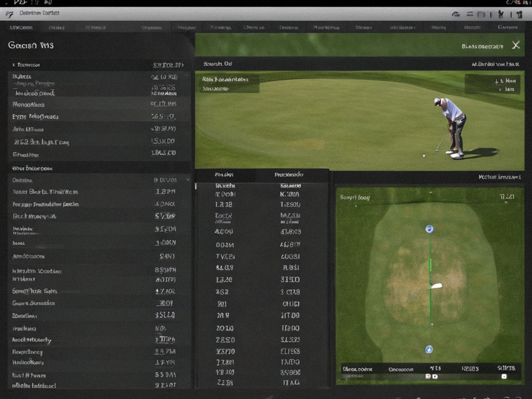Select the upper blue marker on the green map
This screenshot has width=532, height=399.
click(430, 230)
